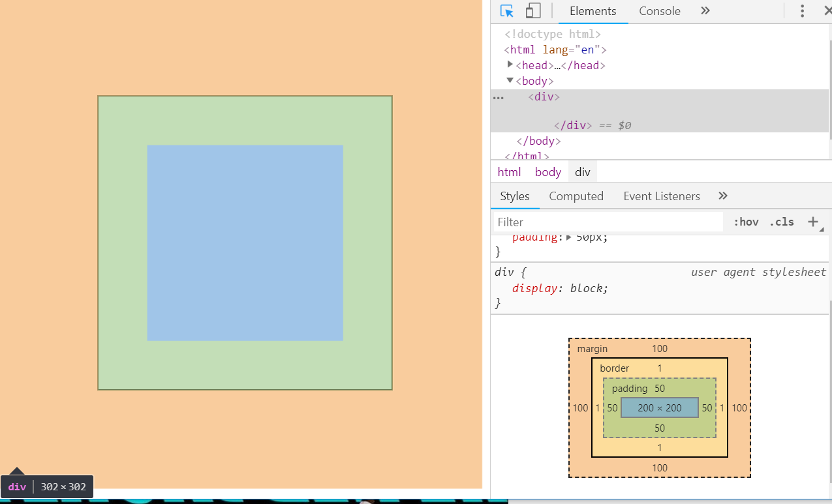Expand the padding shorthand property triangle

point(569,237)
